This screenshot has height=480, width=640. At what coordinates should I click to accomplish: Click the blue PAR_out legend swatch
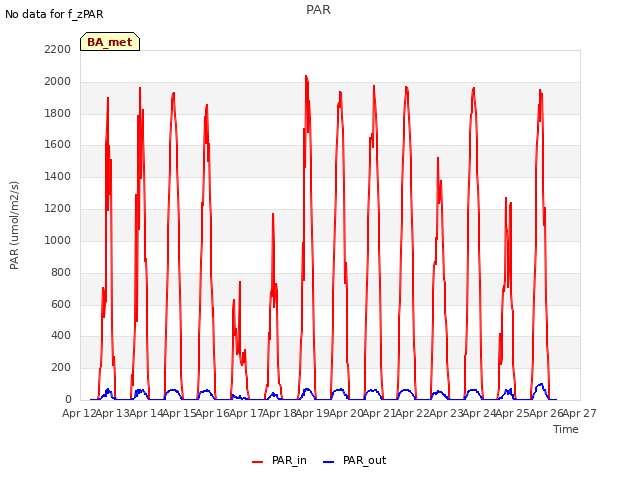pos(329,462)
